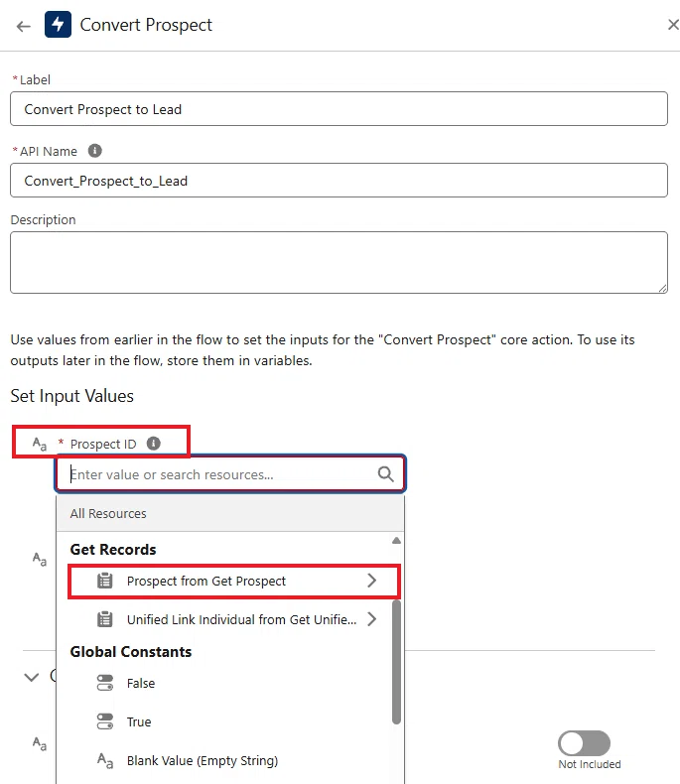The height and width of the screenshot is (784, 680).
Task: Expand Unified Link Individual chevron
Action: pos(371,619)
